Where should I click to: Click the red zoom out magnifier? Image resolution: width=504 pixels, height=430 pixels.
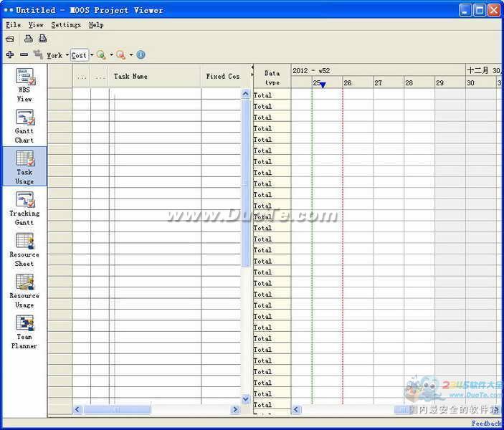pyautogui.click(x=121, y=55)
